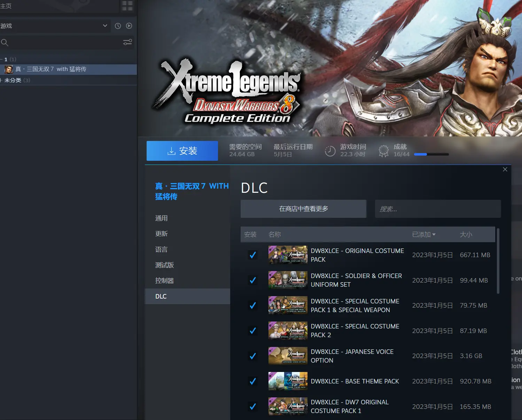Click the 24.64 GB required space text
The width and height of the screenshot is (522, 420).
tap(242, 154)
